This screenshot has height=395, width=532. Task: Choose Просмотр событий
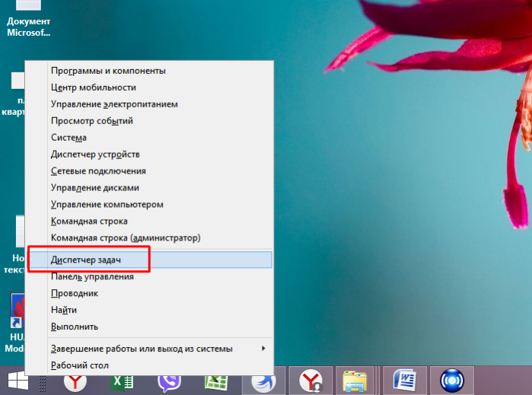pyautogui.click(x=149, y=121)
